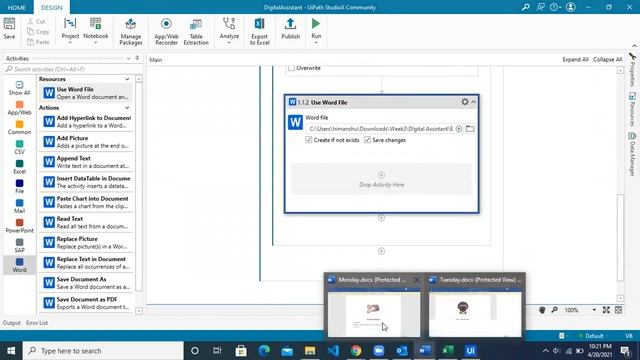Click plus button beside Word file path
Screen dimensions: 640x360
tap(459, 129)
